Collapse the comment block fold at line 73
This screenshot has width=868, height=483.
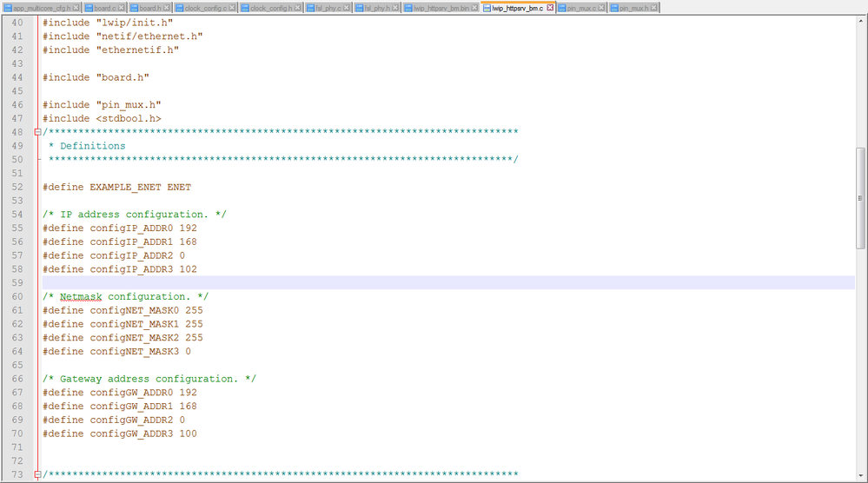[37, 474]
